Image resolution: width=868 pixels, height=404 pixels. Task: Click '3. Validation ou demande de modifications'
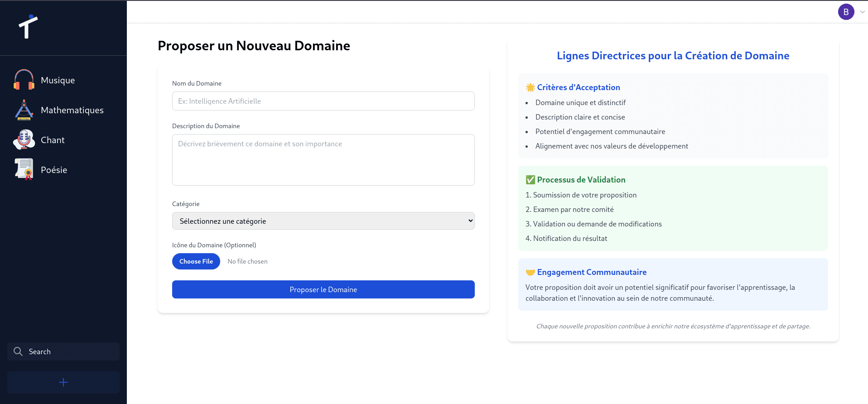click(593, 224)
